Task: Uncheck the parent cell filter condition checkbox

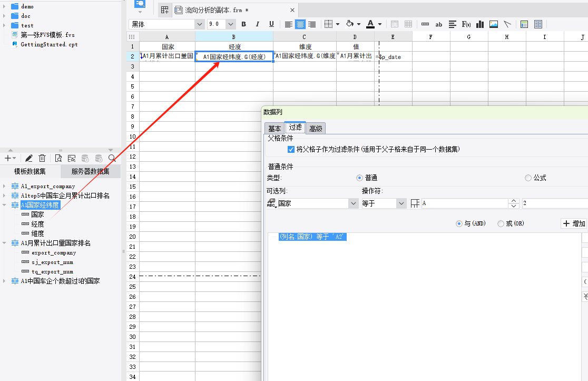Action: (x=291, y=150)
